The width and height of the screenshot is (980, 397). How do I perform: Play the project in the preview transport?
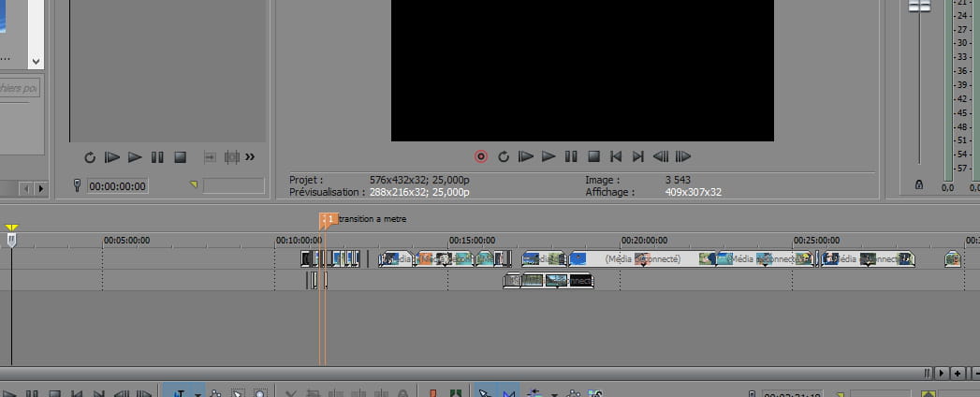coord(549,156)
